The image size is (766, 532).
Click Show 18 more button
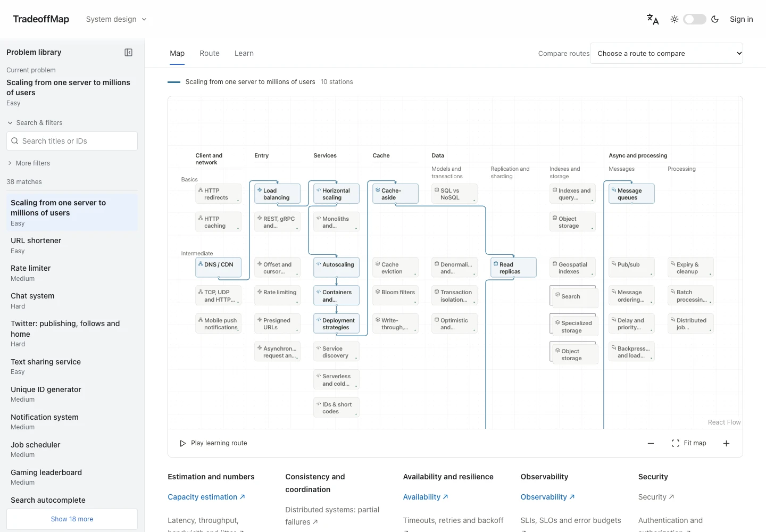coord(72,519)
